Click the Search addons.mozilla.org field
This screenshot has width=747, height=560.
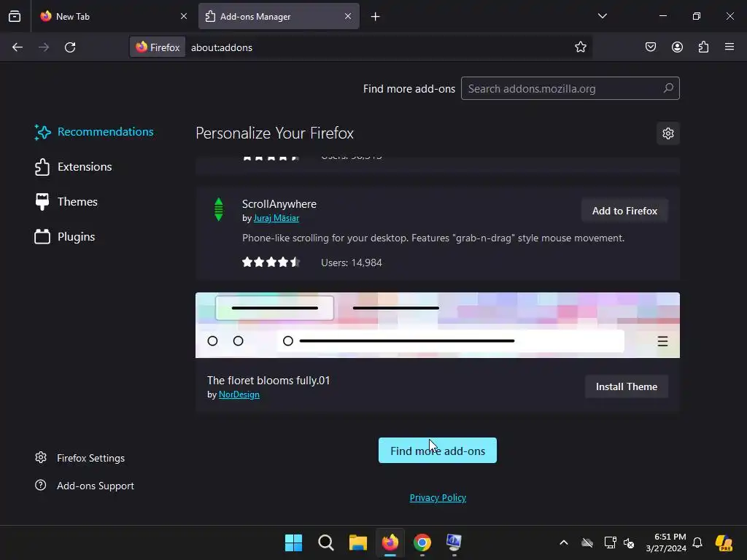(570, 88)
